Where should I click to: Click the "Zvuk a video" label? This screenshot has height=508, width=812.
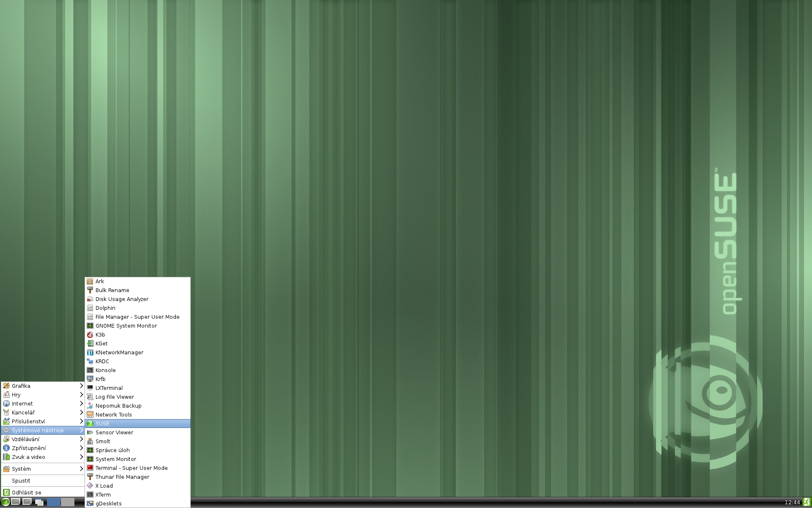(28, 457)
